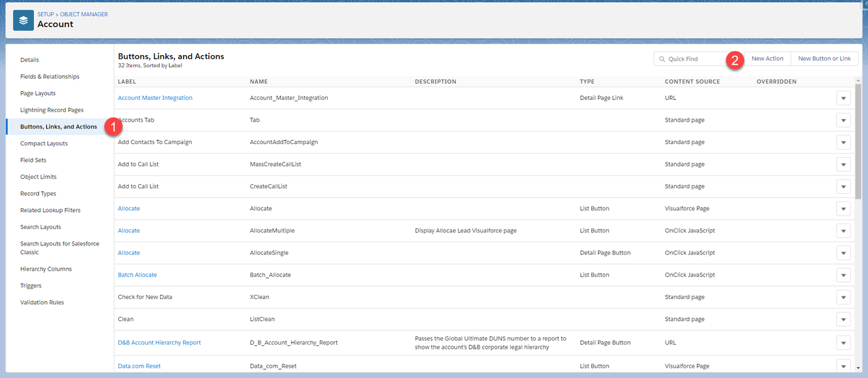This screenshot has width=868, height=378.
Task: Open the Allocate link for AllocateSingle
Action: tap(129, 253)
